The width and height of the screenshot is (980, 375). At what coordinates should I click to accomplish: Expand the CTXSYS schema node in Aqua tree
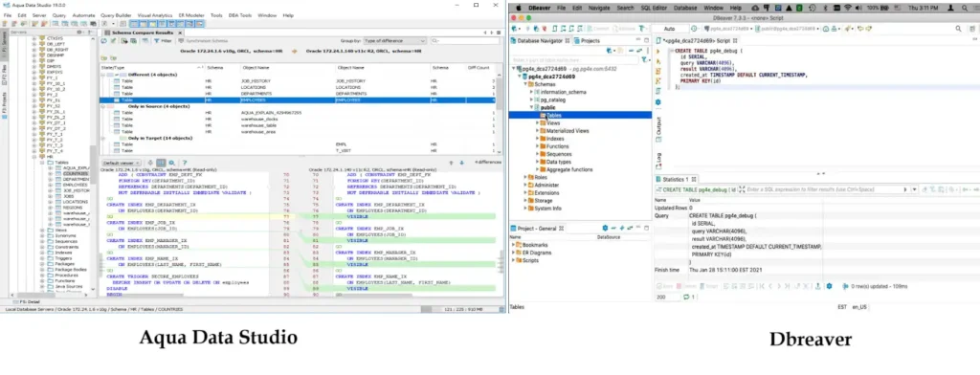(34, 38)
